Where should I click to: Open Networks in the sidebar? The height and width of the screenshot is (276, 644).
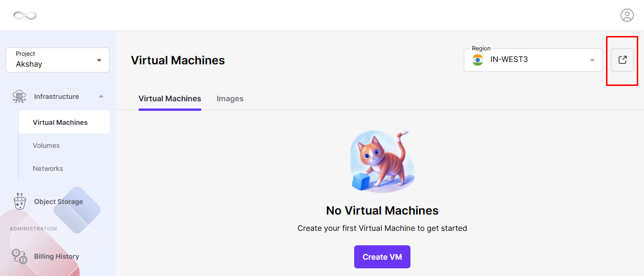pyautogui.click(x=48, y=168)
